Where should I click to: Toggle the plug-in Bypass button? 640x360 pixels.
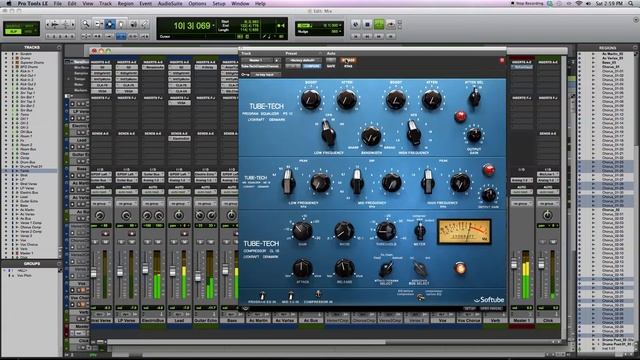coord(348,60)
